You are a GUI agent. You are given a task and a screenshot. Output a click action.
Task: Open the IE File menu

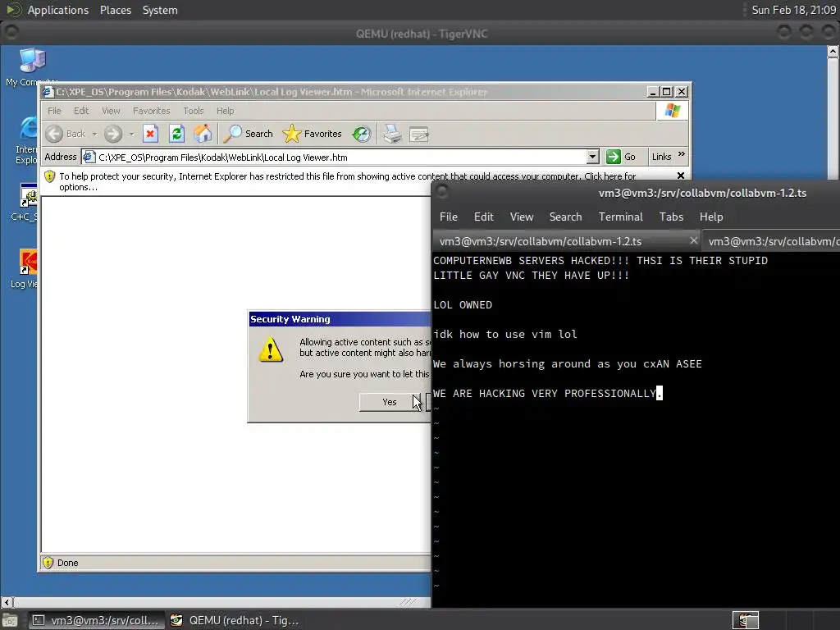(54, 111)
